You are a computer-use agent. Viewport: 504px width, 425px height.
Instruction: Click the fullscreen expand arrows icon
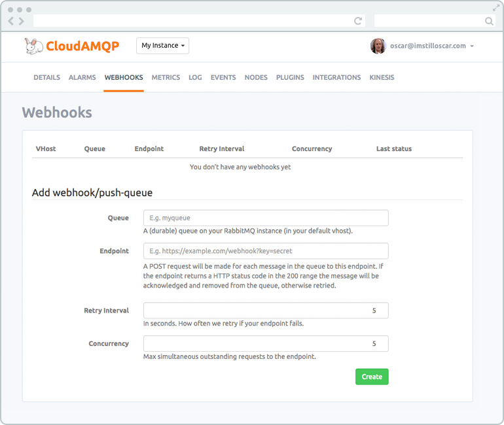(x=496, y=8)
